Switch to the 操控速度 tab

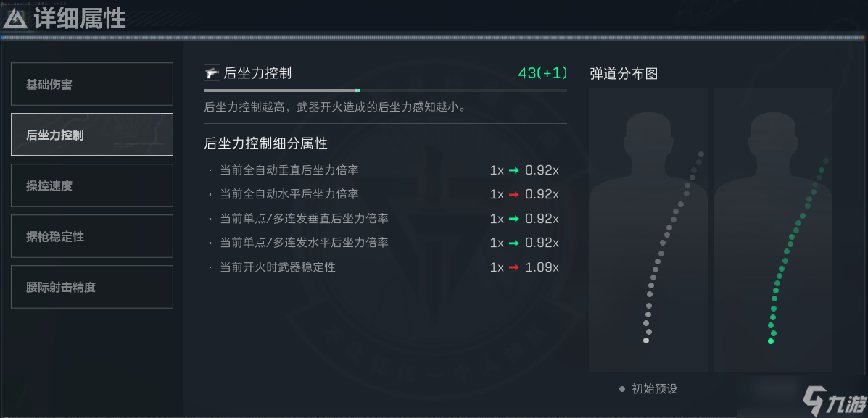click(x=92, y=185)
